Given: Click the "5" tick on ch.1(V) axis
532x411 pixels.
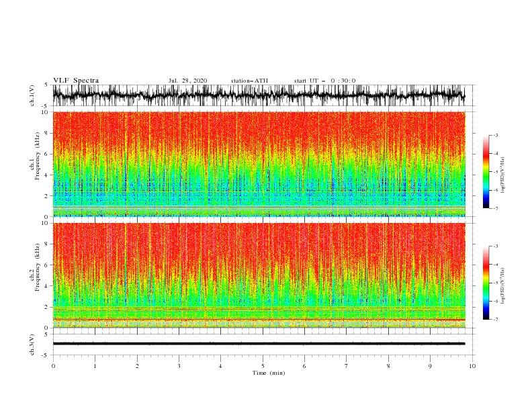Looking at the screenshot, I should click(46, 85).
